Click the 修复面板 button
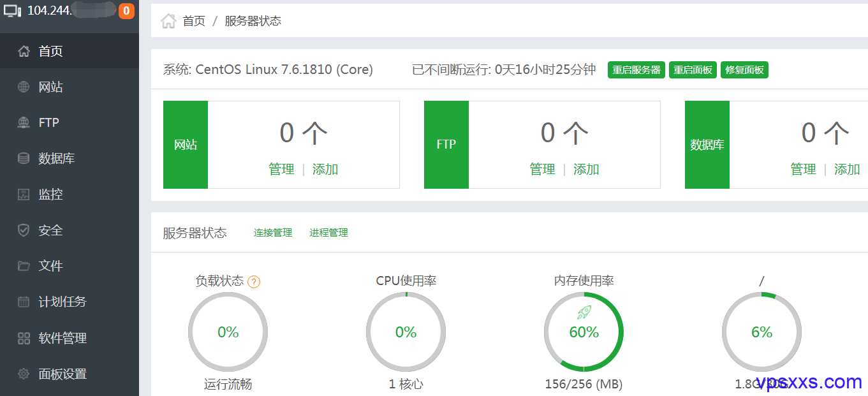Image resolution: width=868 pixels, height=396 pixels. [744, 70]
